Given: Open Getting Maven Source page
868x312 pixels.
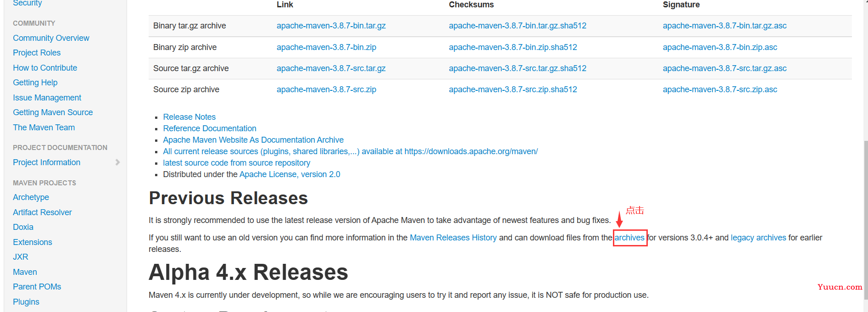Looking at the screenshot, I should point(53,112).
